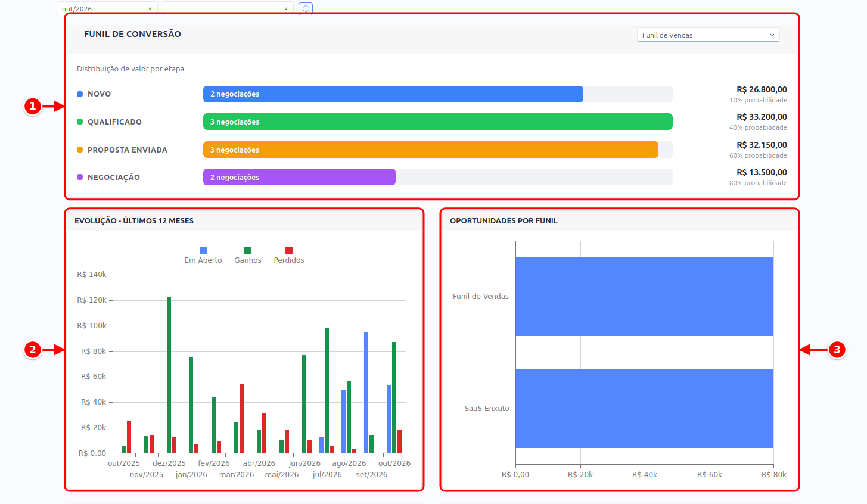This screenshot has width=867, height=504.
Task: Click the blue Novo stage progress bar
Action: (x=393, y=94)
